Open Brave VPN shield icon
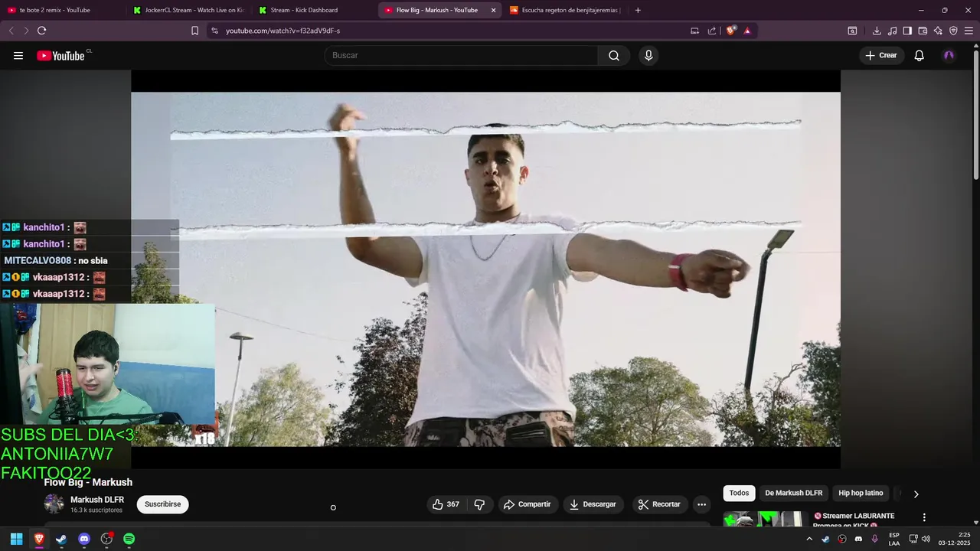The height and width of the screenshot is (551, 980). (953, 31)
